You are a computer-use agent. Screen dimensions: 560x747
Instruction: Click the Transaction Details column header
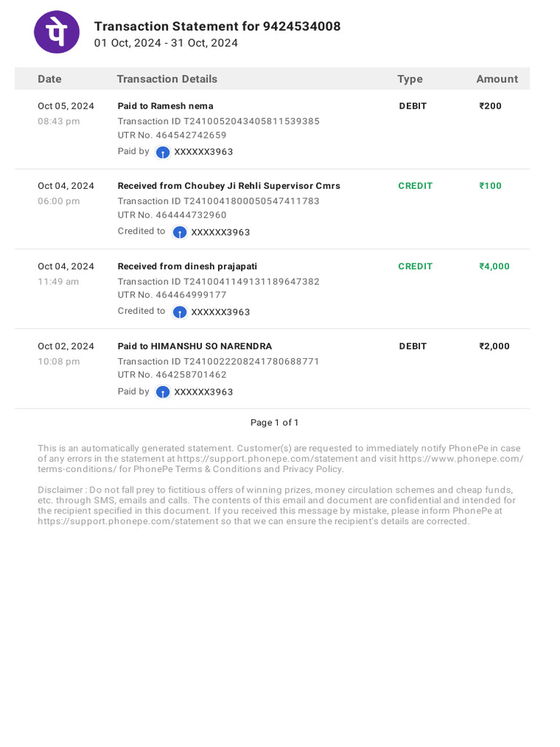tap(167, 79)
